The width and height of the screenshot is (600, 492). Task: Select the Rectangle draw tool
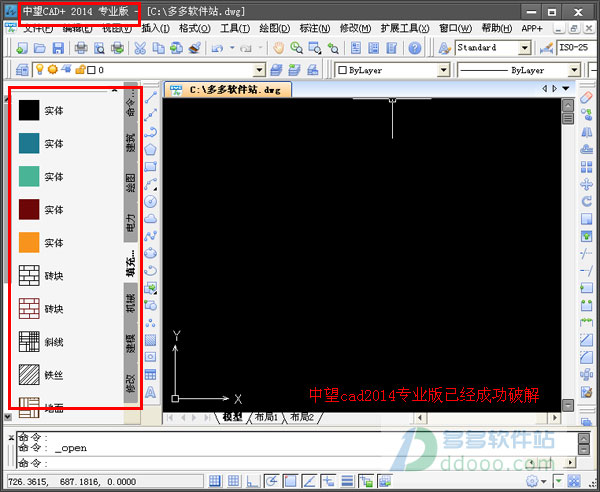pyautogui.click(x=151, y=166)
